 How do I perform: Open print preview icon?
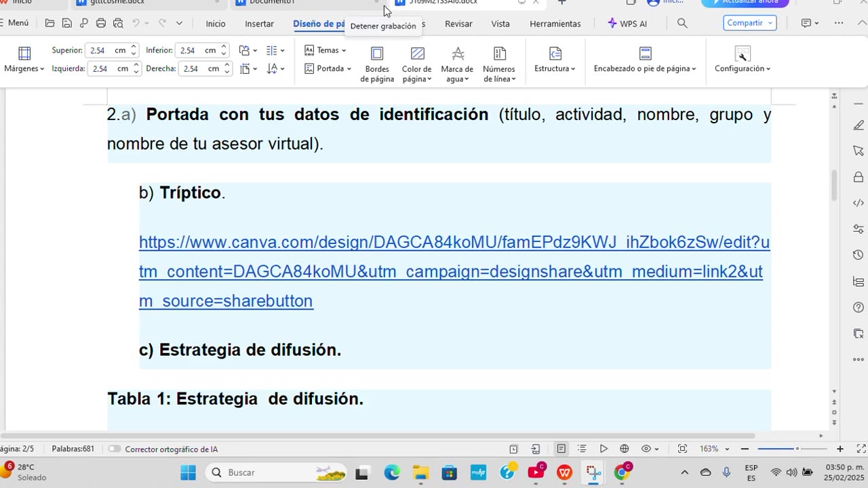(x=118, y=24)
